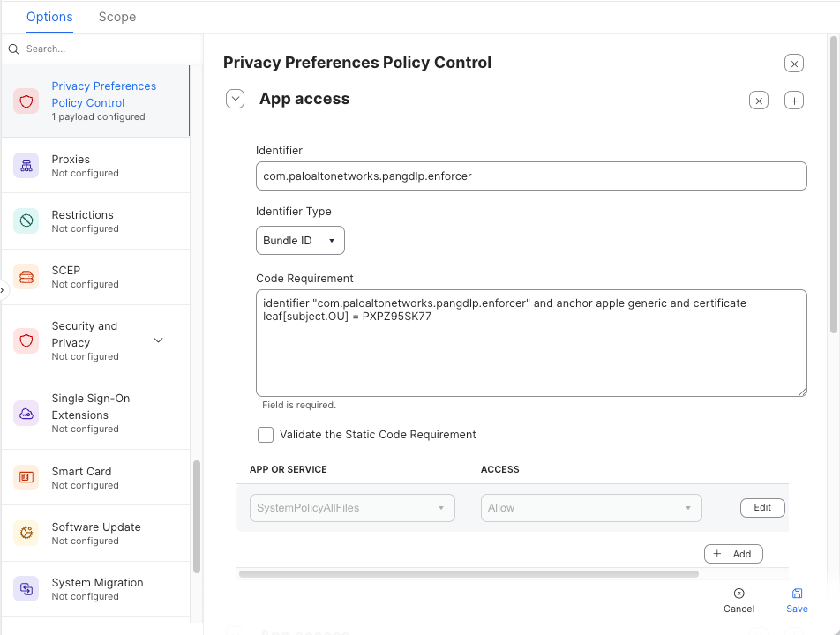The height and width of the screenshot is (635, 840).
Task: Click the Privacy Preferences Policy Control shield icon
Action: pos(26,101)
